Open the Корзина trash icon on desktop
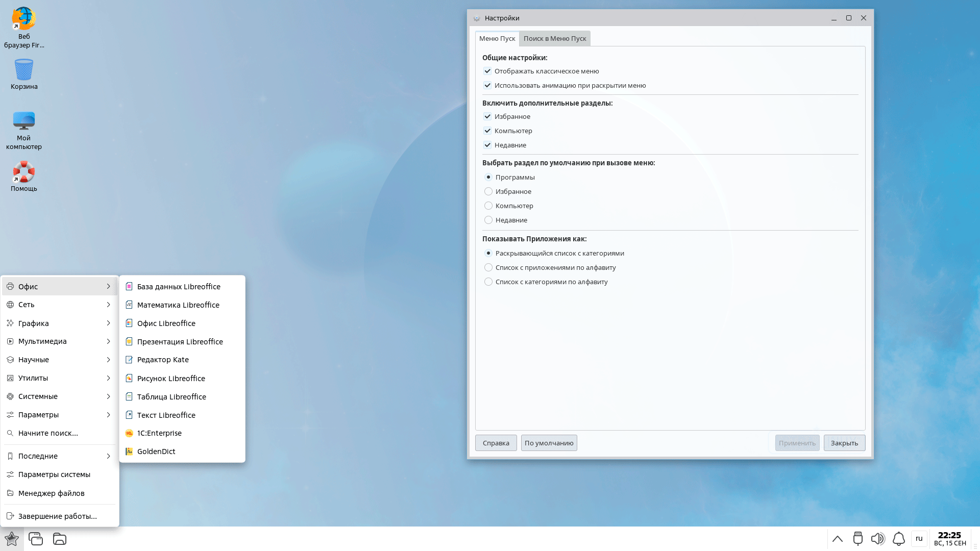Screen dimensions: 980x551 (23, 70)
